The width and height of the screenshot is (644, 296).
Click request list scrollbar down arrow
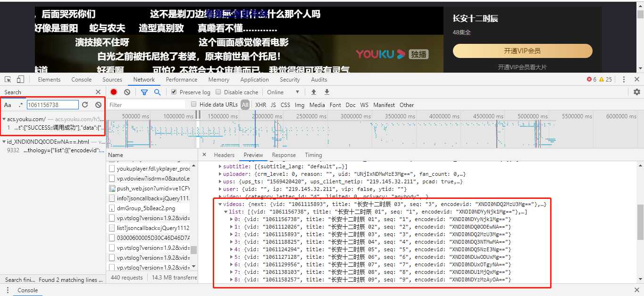(x=194, y=267)
